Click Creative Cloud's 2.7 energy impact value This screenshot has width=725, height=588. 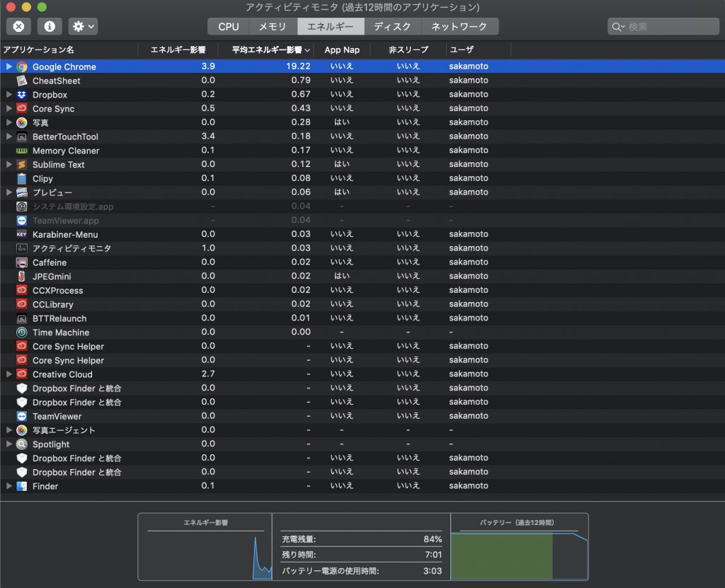coord(208,374)
